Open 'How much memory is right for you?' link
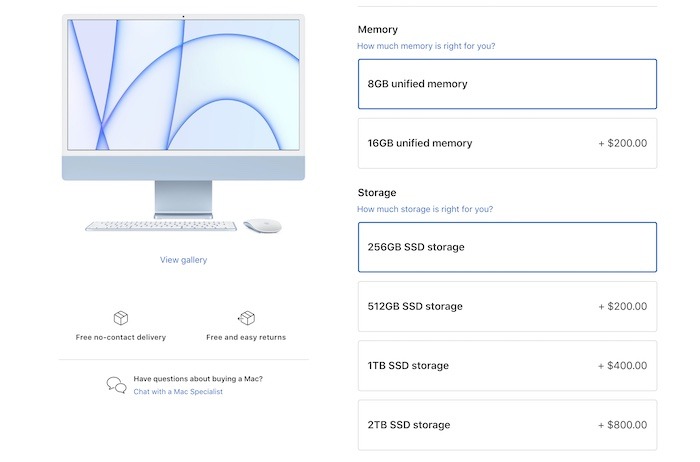Image resolution: width=700 pixels, height=462 pixels. click(426, 46)
